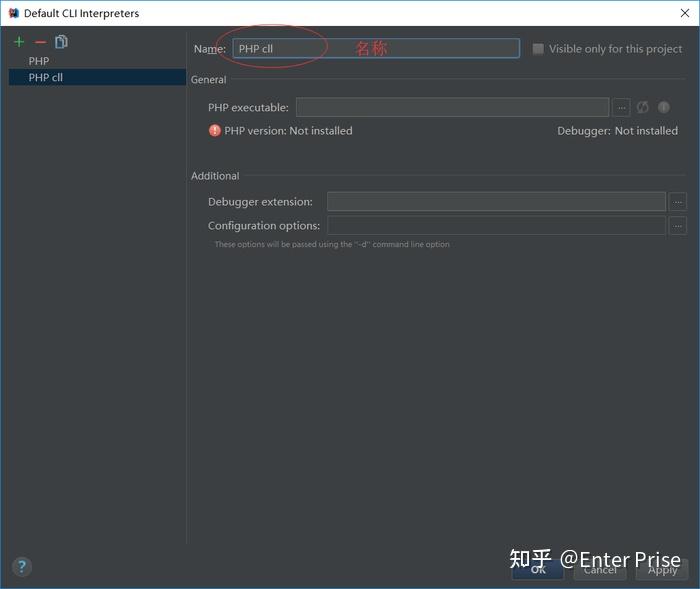Viewport: 700px width, 589px height.
Task: Click the 'Debugger: Not installed' text
Action: click(617, 131)
